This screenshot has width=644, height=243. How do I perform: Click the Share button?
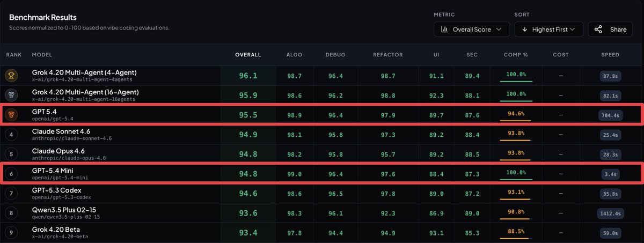coord(611,30)
